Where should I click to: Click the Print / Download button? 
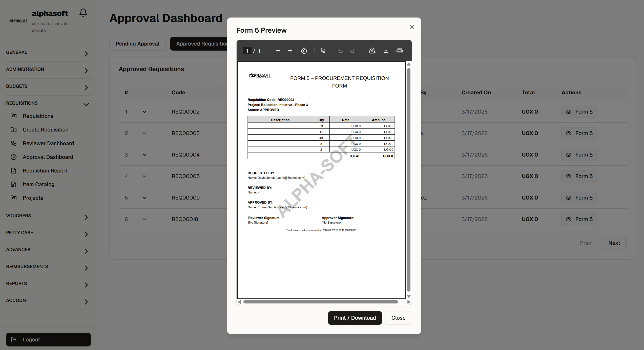(x=355, y=318)
